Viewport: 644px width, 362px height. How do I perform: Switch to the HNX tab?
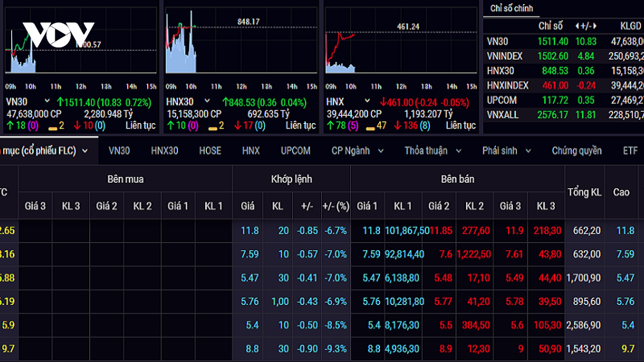click(x=251, y=150)
